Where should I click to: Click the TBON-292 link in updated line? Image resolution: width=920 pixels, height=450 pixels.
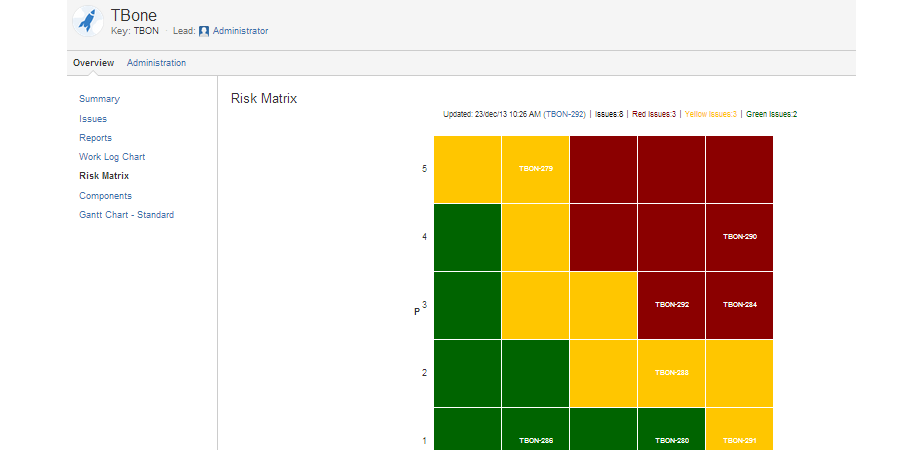coord(565,114)
